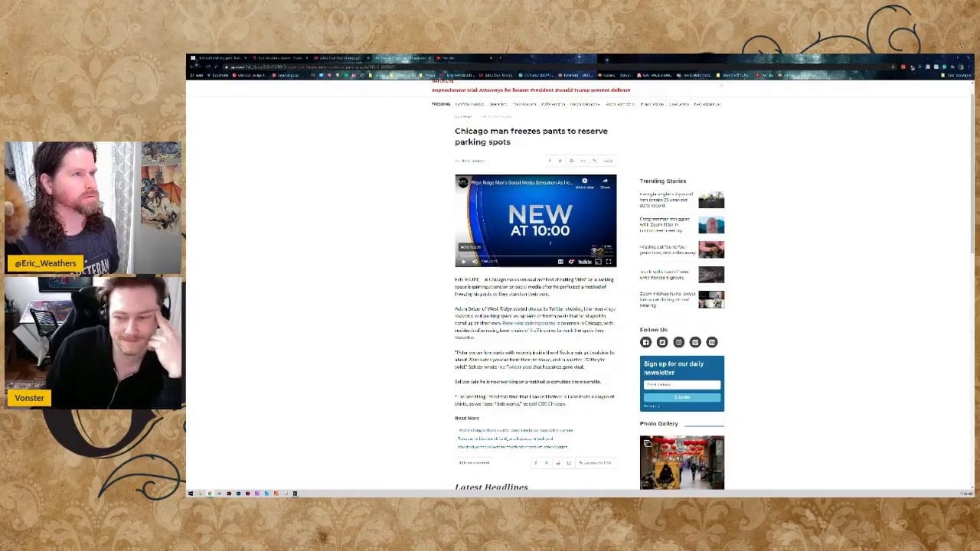This screenshot has height=551, width=980.
Task: Toggle closed captions on the video
Action: pos(560,262)
